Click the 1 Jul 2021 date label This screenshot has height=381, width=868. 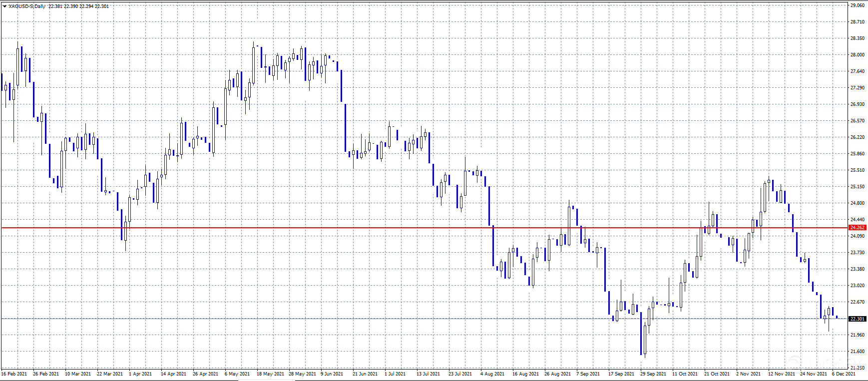pos(395,374)
